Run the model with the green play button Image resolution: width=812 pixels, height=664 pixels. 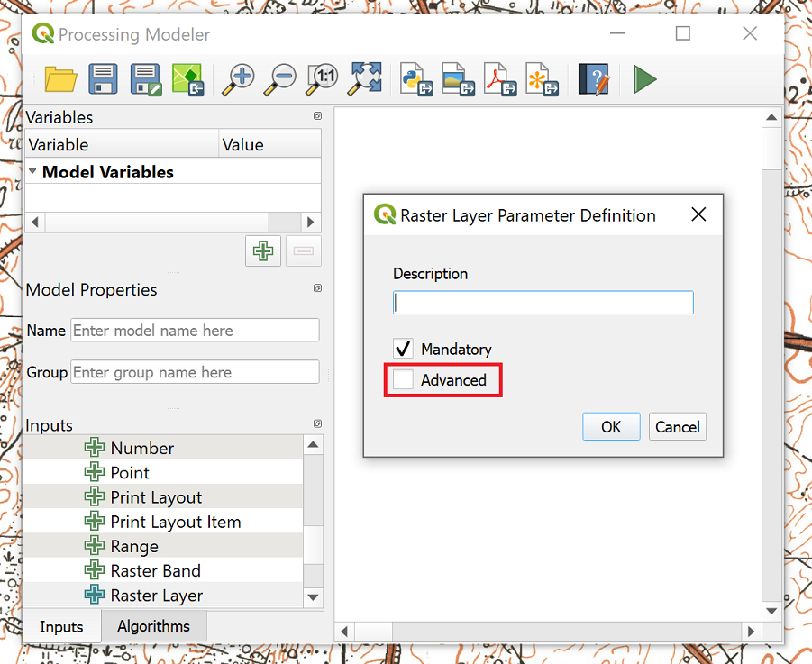pyautogui.click(x=644, y=79)
